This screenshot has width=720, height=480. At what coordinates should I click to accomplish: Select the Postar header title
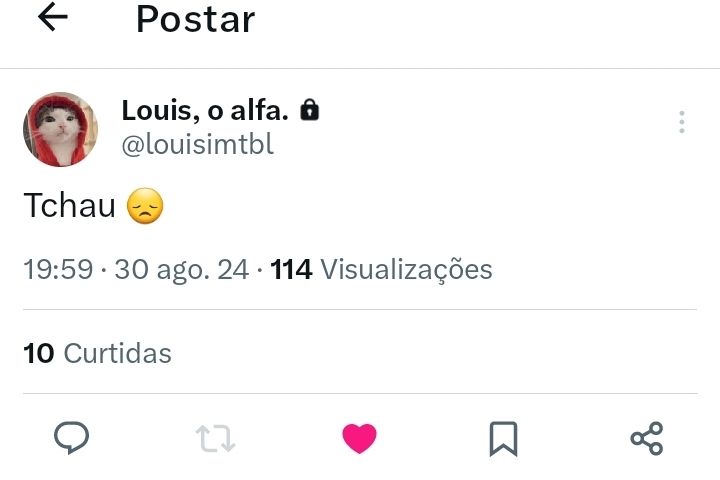point(196,19)
